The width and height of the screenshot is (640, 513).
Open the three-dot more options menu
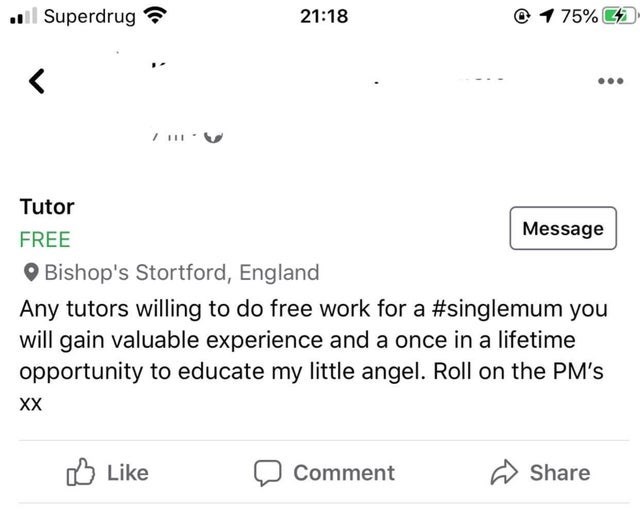click(611, 81)
